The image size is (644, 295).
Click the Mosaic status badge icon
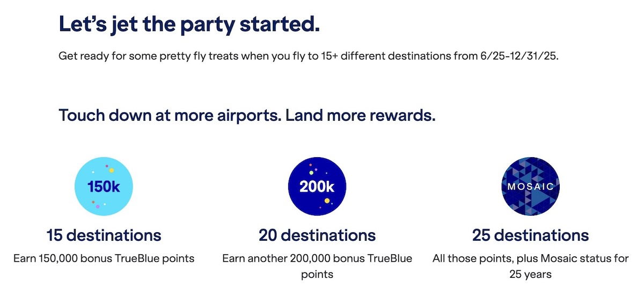click(x=530, y=187)
